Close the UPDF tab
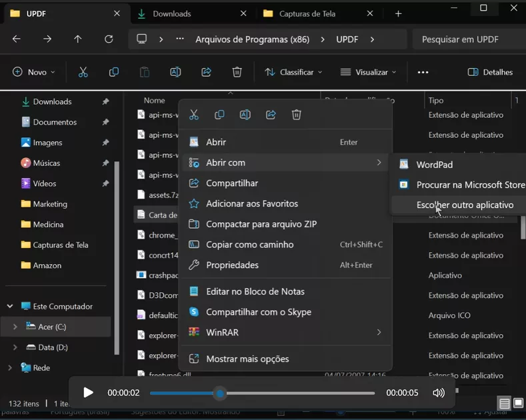This screenshot has height=420, width=526. 117,13
